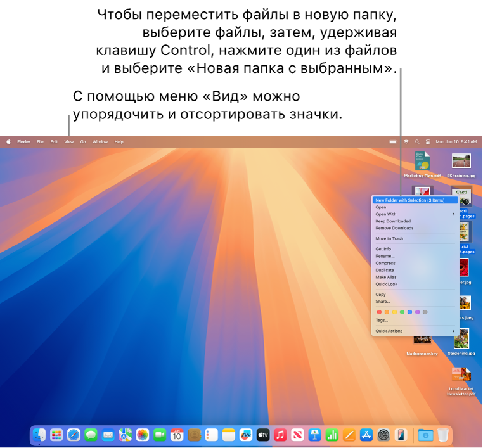Choose Rename… in the context menu
The width and height of the screenshot is (483, 448).
[415, 256]
